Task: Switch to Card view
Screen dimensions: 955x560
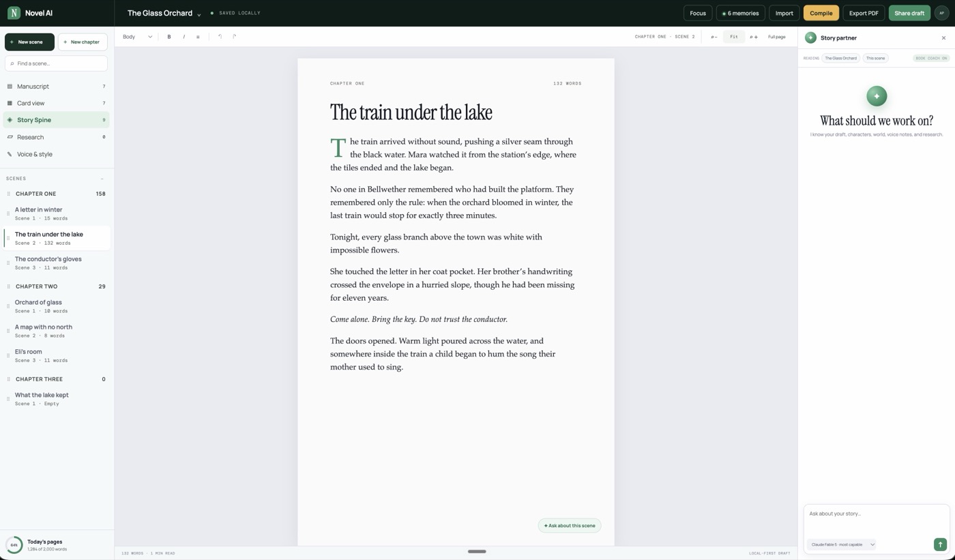Action: click(x=56, y=103)
